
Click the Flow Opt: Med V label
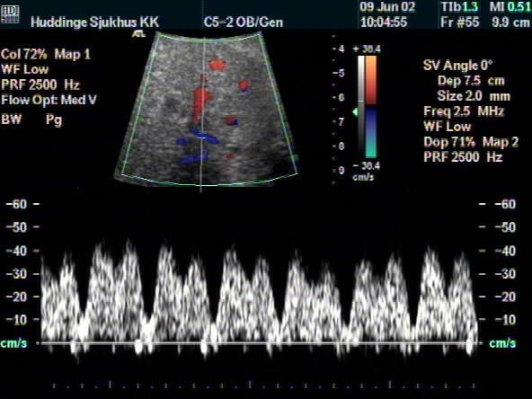pyautogui.click(x=49, y=100)
